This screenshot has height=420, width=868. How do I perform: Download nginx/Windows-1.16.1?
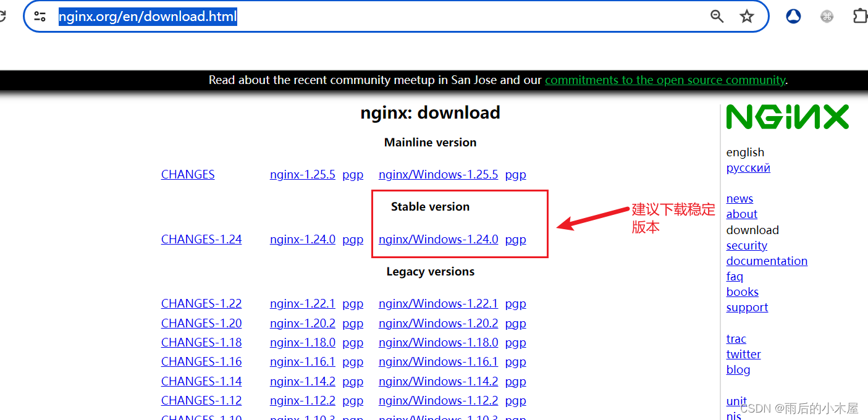[x=438, y=362]
